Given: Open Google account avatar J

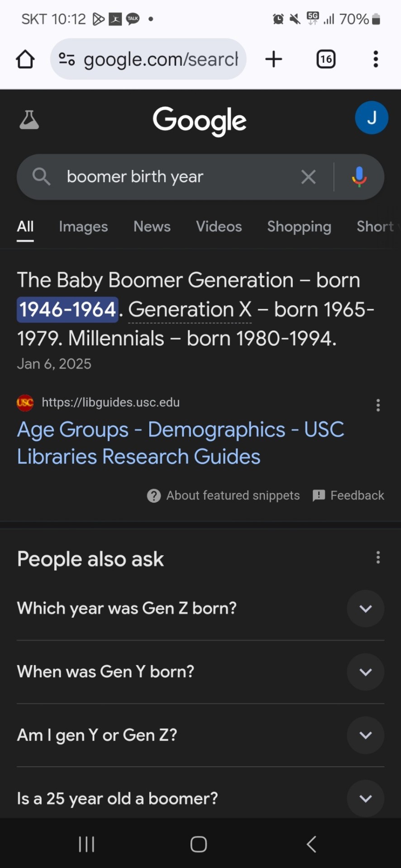Looking at the screenshot, I should pyautogui.click(x=372, y=118).
